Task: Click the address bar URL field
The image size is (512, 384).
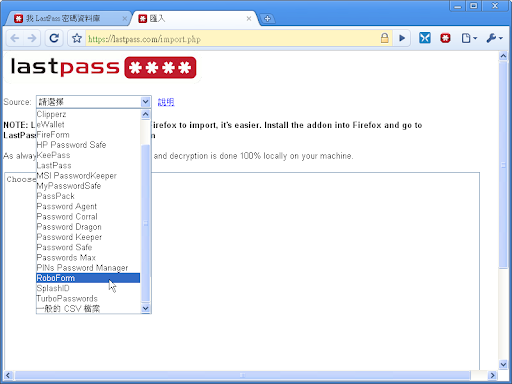Action: [x=232, y=39]
